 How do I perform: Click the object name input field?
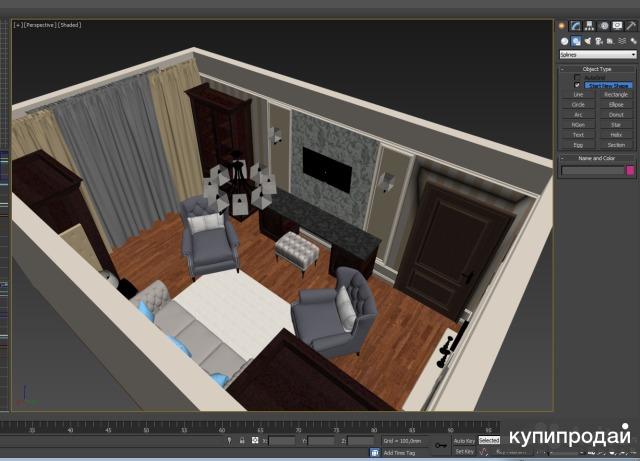pyautogui.click(x=592, y=171)
